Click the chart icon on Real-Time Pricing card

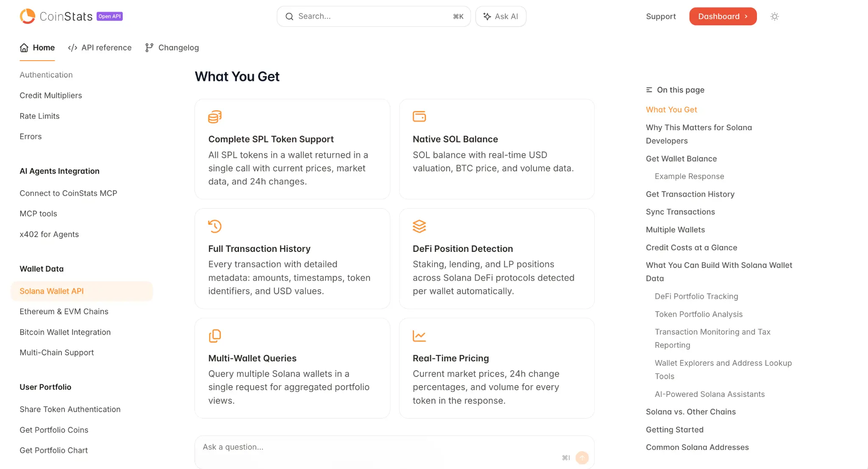coord(420,336)
